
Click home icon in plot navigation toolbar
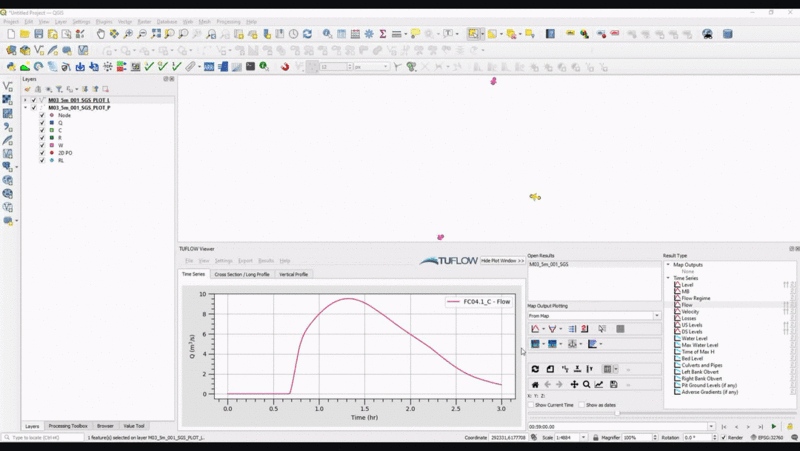(535, 384)
